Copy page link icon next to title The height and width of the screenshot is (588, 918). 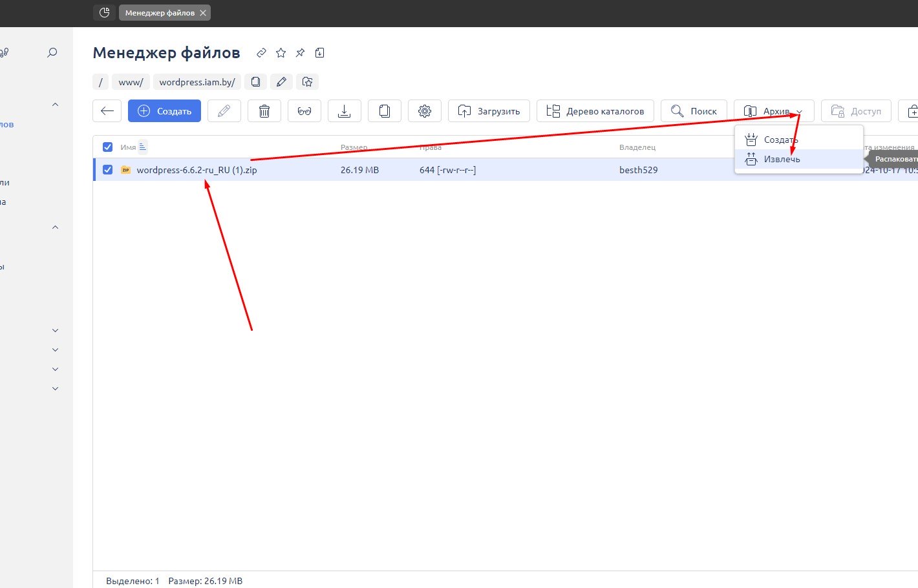coord(261,53)
